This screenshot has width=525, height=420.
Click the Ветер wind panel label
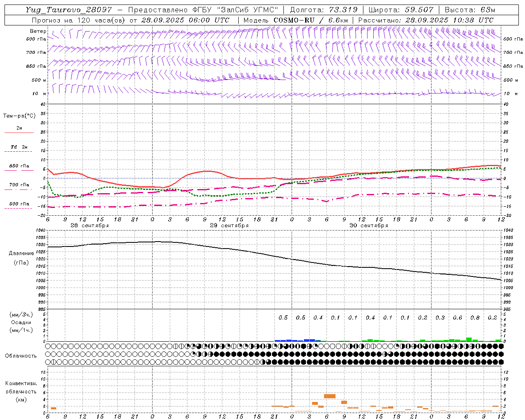tap(38, 31)
